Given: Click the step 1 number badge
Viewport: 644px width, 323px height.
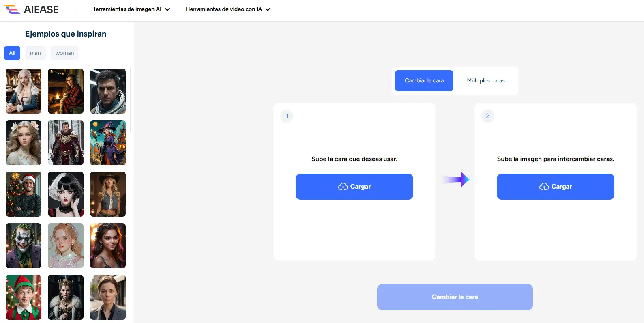Looking at the screenshot, I should (x=287, y=116).
